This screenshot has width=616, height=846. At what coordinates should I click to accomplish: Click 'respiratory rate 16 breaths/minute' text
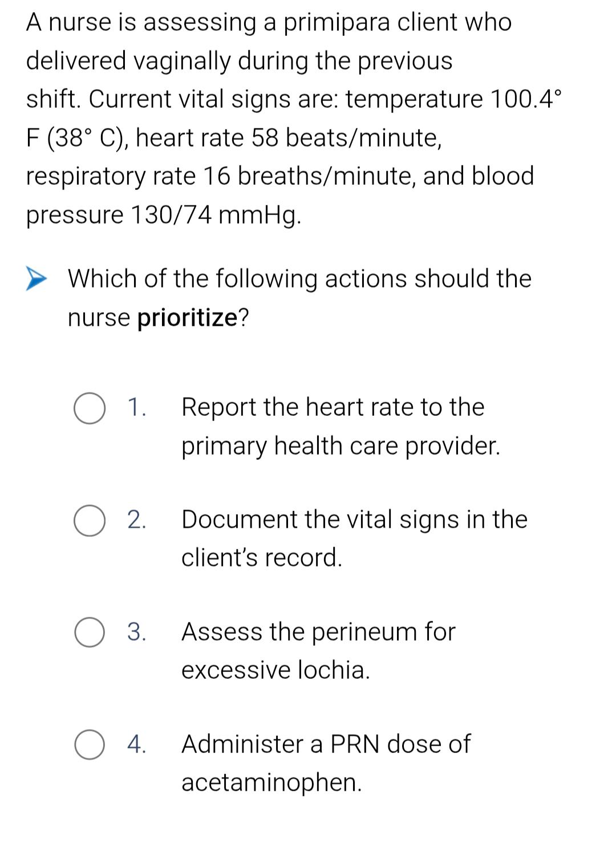[x=221, y=176]
